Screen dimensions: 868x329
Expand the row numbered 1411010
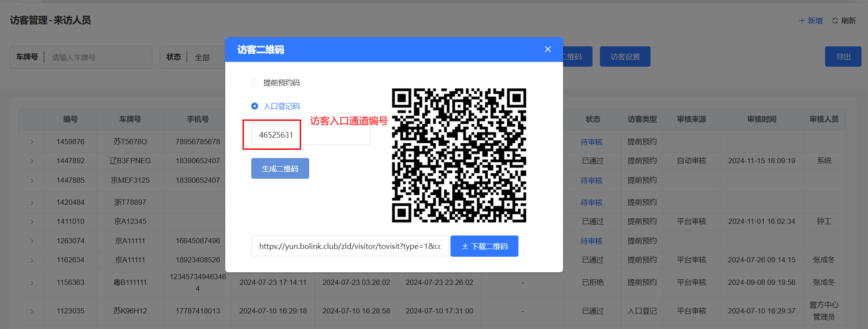pyautogui.click(x=32, y=222)
